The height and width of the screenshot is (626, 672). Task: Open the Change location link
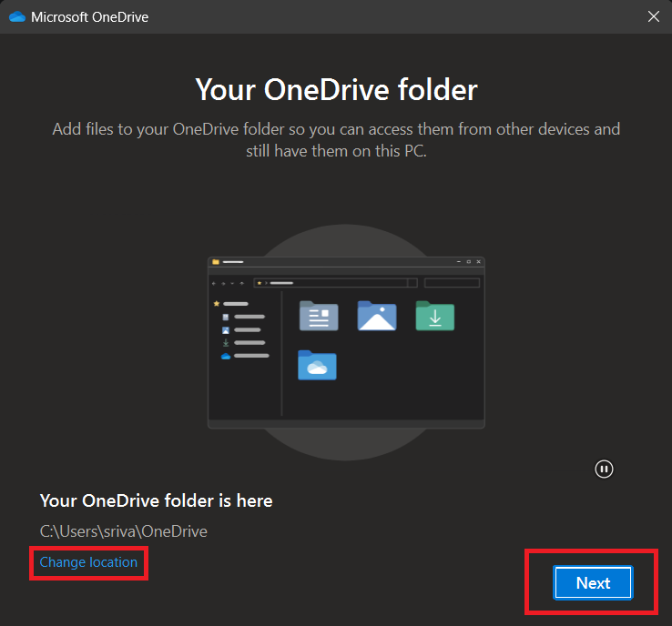click(x=88, y=562)
